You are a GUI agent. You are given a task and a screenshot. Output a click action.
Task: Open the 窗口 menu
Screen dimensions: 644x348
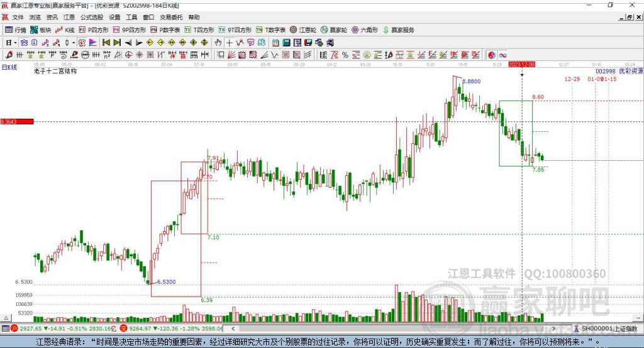tap(148, 17)
